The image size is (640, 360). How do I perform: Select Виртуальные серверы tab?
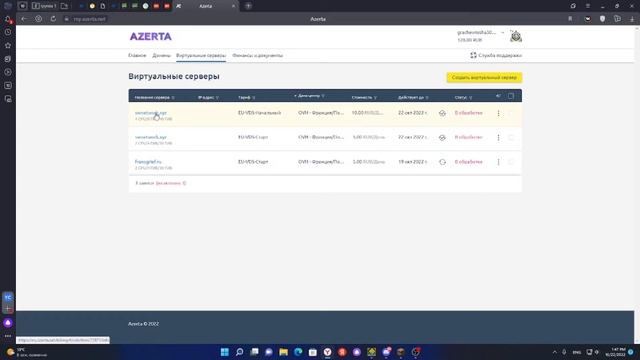click(x=201, y=56)
